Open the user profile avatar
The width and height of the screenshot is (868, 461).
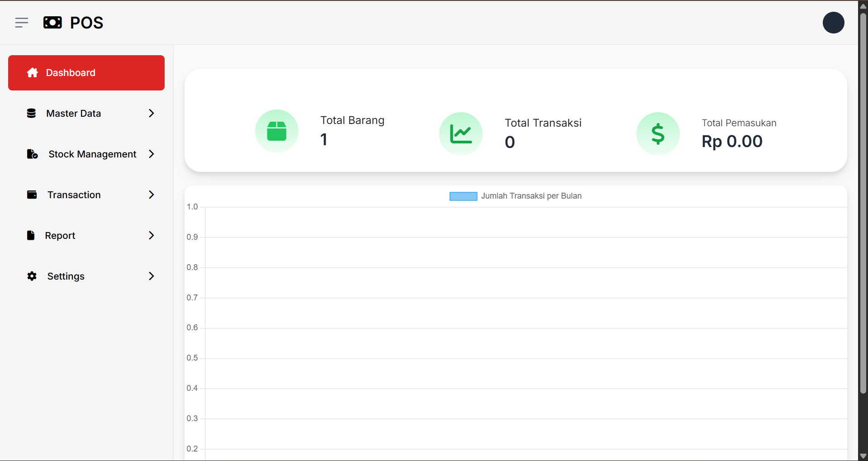point(833,23)
